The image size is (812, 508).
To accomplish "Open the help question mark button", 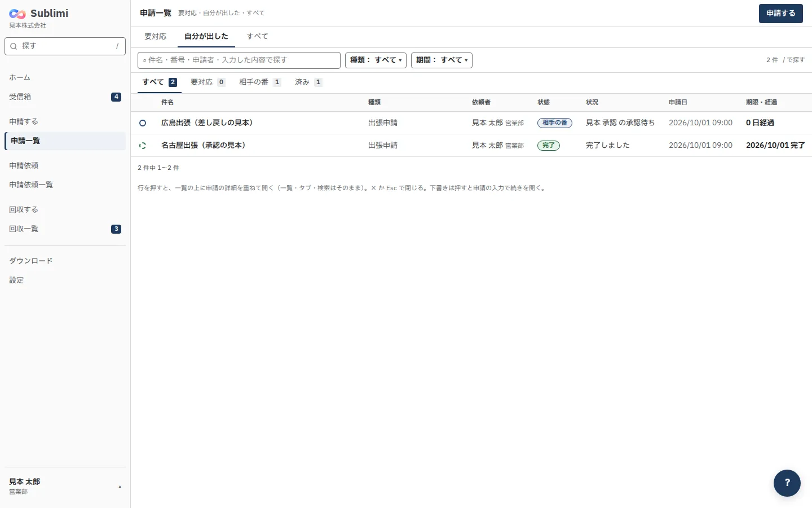I will [787, 483].
